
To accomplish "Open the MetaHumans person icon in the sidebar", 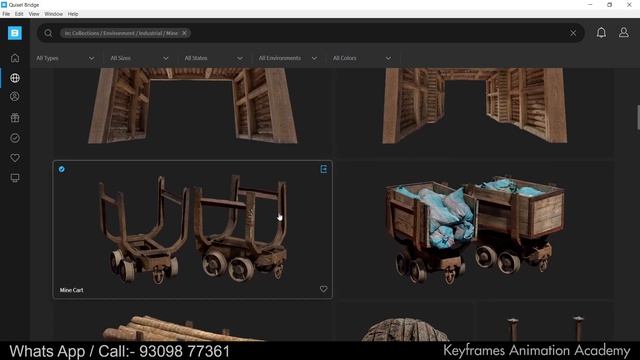I will coord(15,96).
